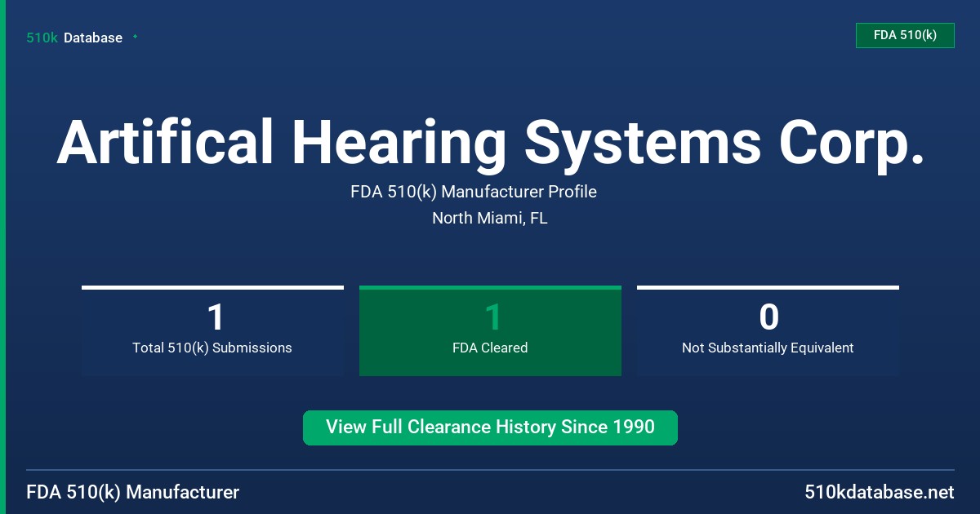This screenshot has width=980, height=514.
Task: Click View Full Clearance History Since 1990
Action: click(490, 428)
